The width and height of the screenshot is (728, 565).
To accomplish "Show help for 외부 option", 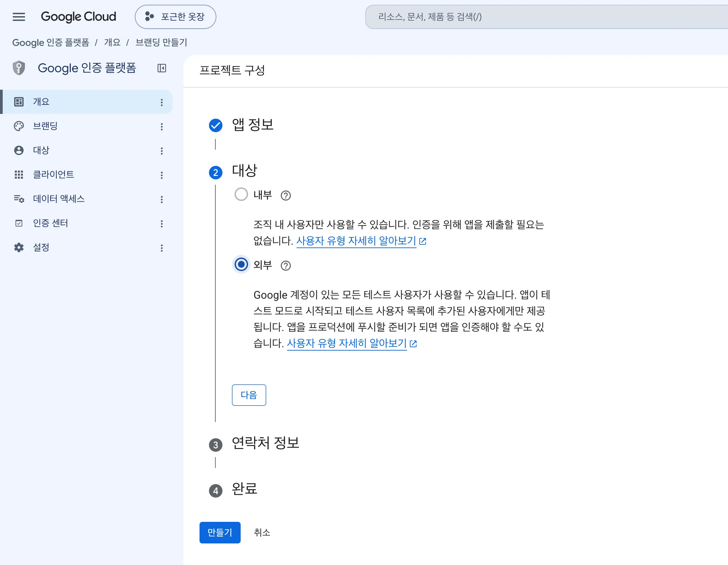I will [286, 266].
